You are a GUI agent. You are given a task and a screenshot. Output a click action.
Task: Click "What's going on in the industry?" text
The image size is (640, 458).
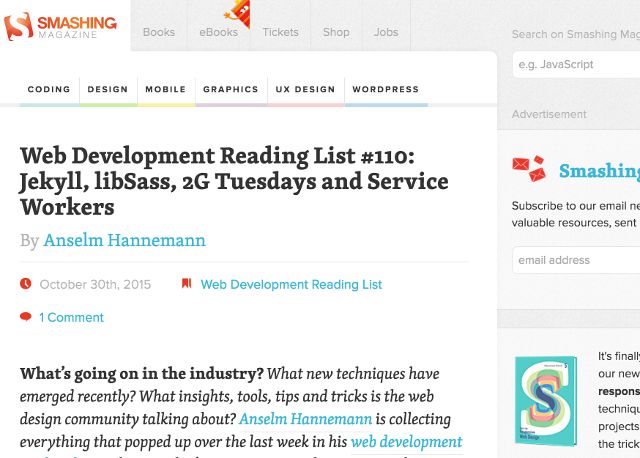tap(142, 374)
